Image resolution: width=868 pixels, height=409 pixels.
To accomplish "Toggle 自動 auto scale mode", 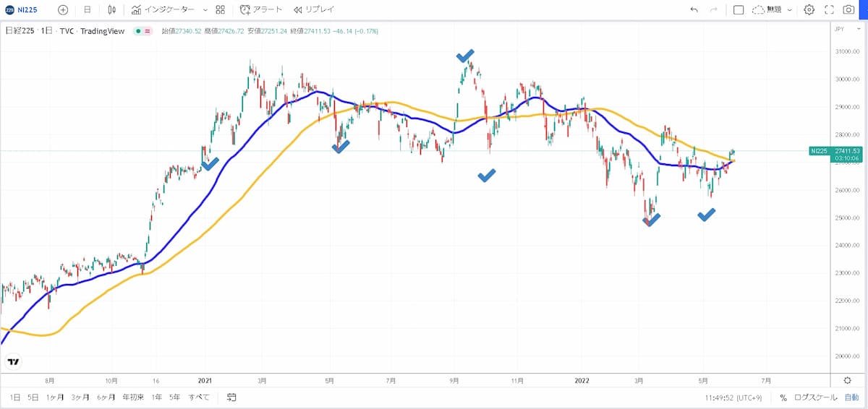I will coord(851,397).
